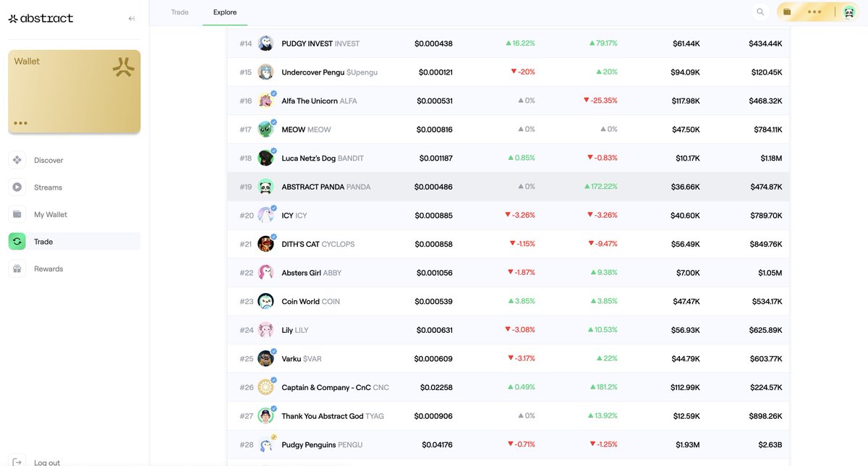Click the ABSTRACT PANDA token icon

265,187
